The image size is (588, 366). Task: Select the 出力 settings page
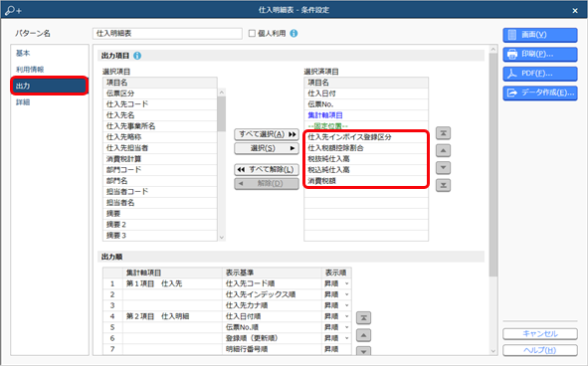[x=50, y=86]
